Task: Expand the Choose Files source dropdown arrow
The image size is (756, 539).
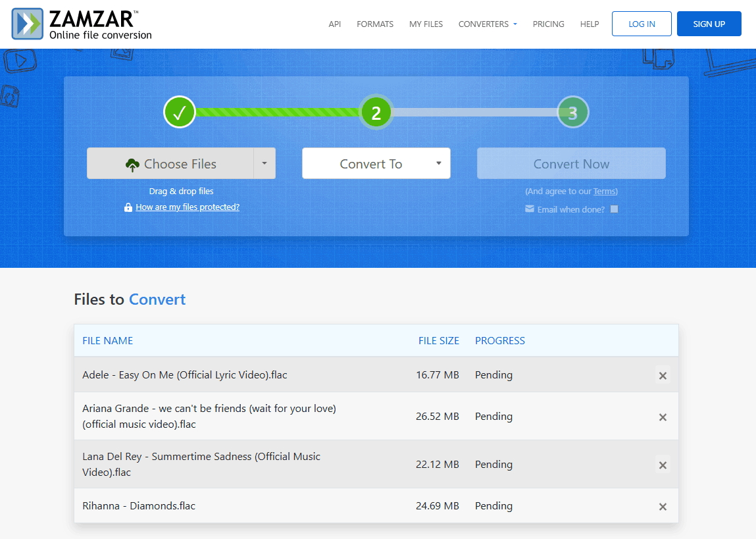Action: pyautogui.click(x=265, y=164)
